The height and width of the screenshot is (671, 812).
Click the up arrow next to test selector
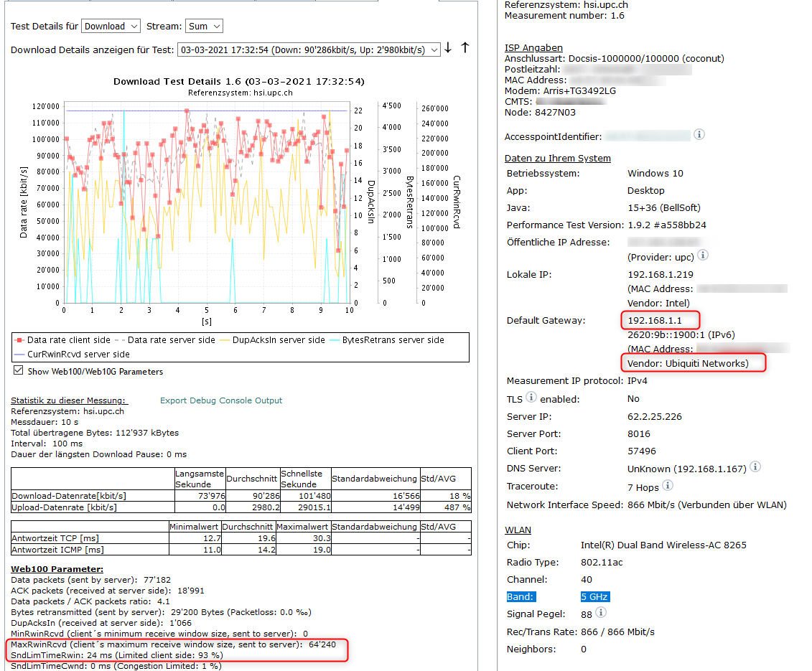[x=465, y=48]
